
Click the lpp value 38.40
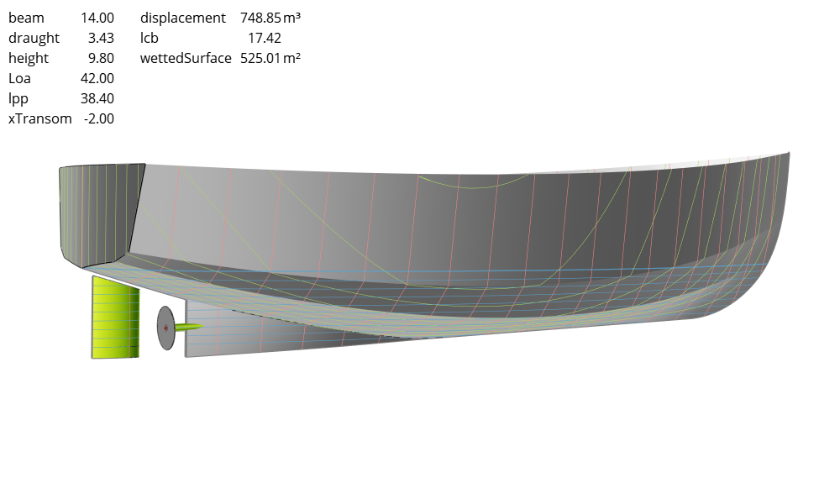(97, 98)
